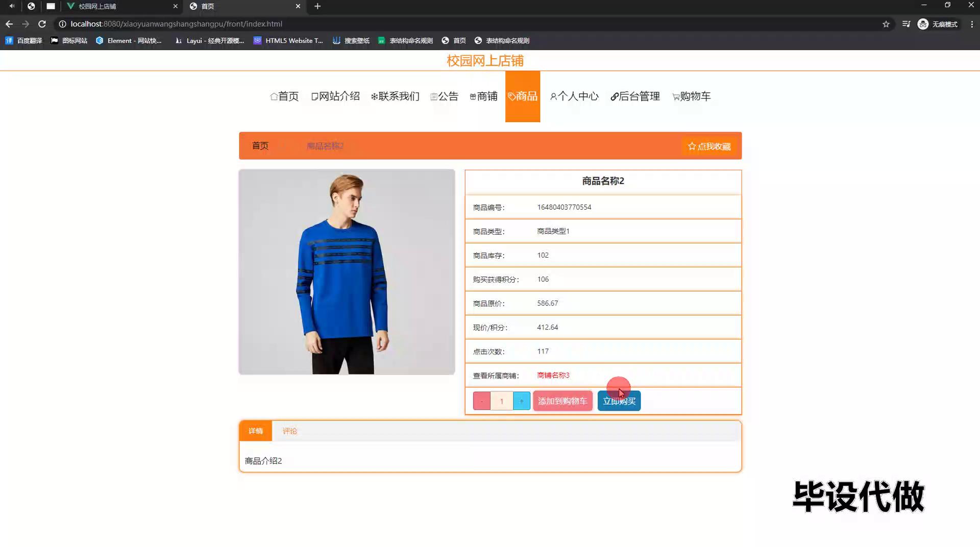This screenshot has width=980, height=547.
Task: Open Chrome three-dot menu
Action: coord(972,24)
